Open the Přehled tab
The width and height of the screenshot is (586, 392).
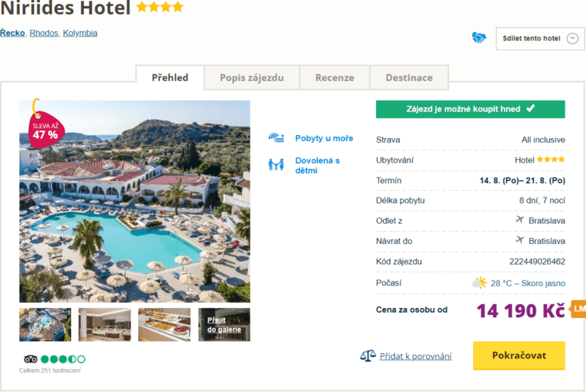pos(170,78)
